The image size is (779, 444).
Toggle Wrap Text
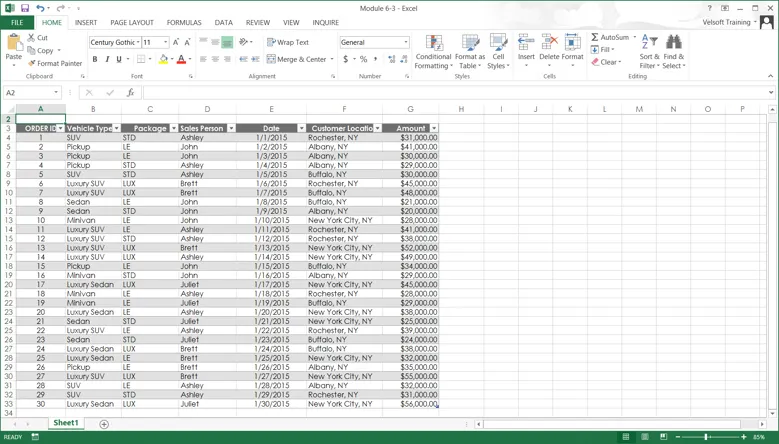(x=288, y=42)
